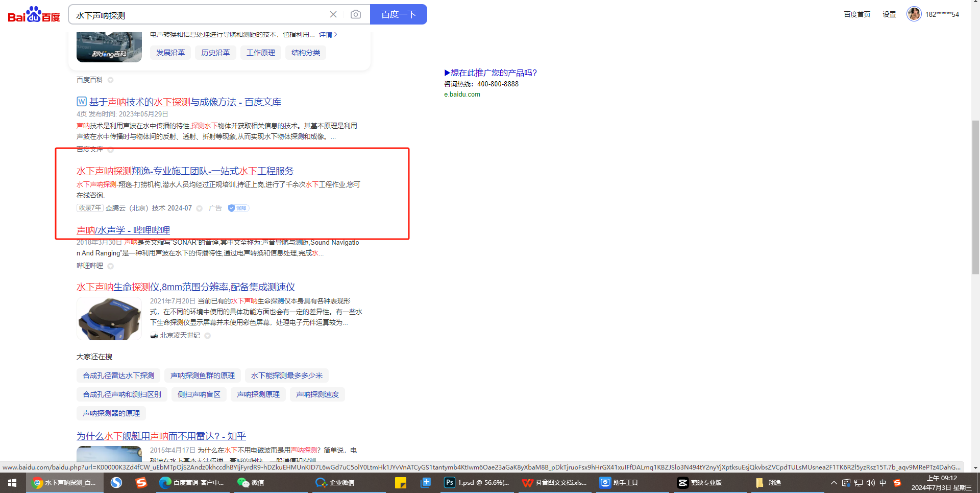Click the camera image search icon
Screen dimensions: 980x493
click(x=356, y=14)
